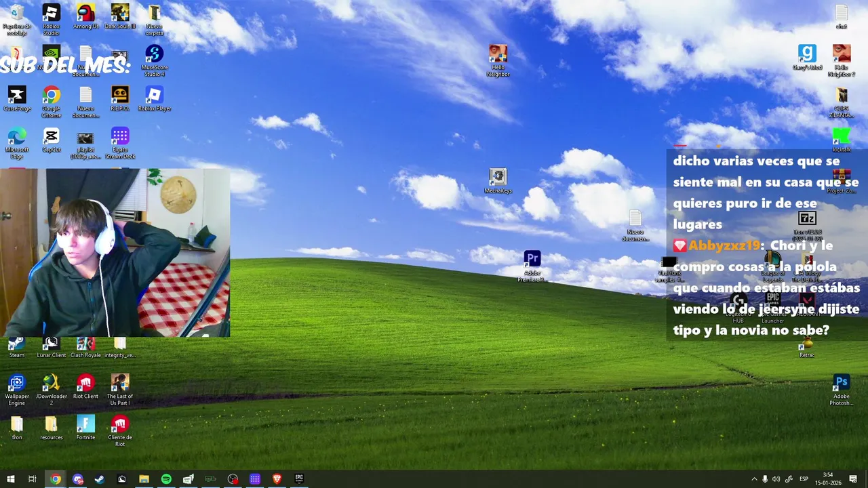The image size is (868, 488).
Task: Select the Microsoft Edge desktop shortcut
Action: (17, 143)
